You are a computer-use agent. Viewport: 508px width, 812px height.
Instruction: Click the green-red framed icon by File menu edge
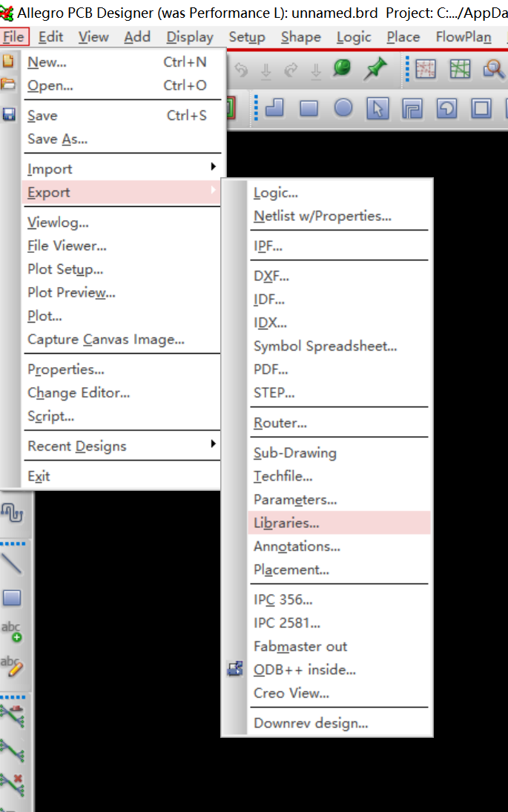(x=231, y=108)
